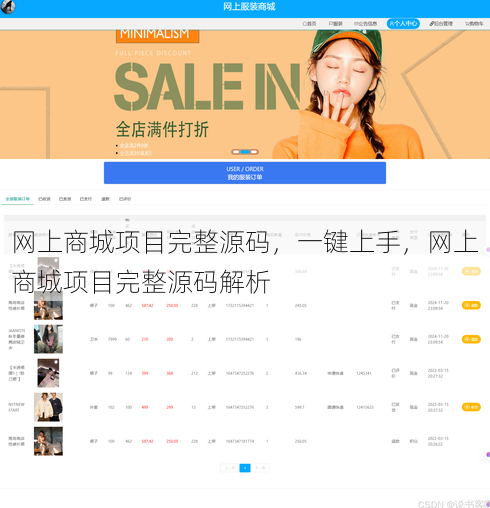Click the blue USER / ORDER banner
This screenshot has height=508, width=490.
pos(245,173)
